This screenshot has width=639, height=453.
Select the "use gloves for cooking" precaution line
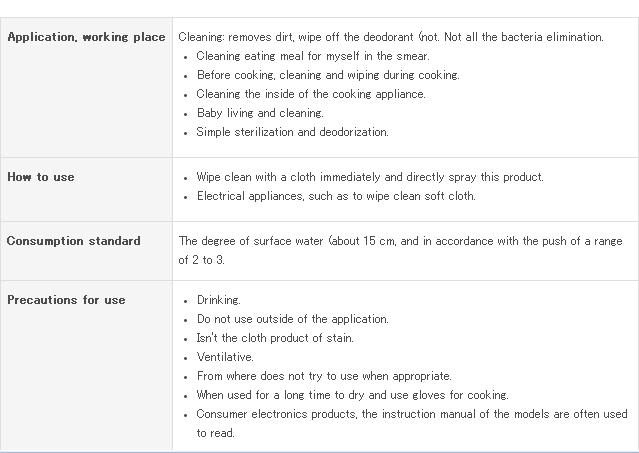point(352,395)
